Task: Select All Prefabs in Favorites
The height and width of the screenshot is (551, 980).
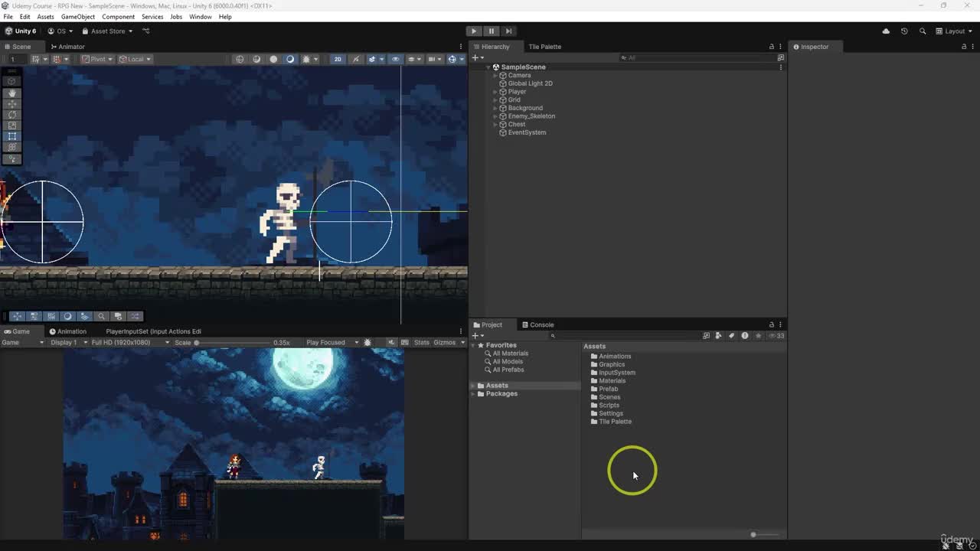Action: [508, 370]
